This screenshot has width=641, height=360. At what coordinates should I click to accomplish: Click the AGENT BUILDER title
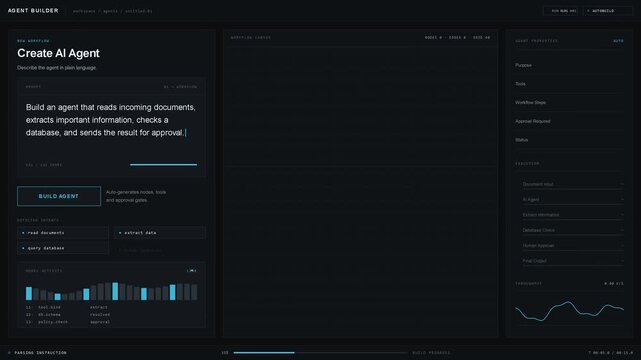[33, 11]
